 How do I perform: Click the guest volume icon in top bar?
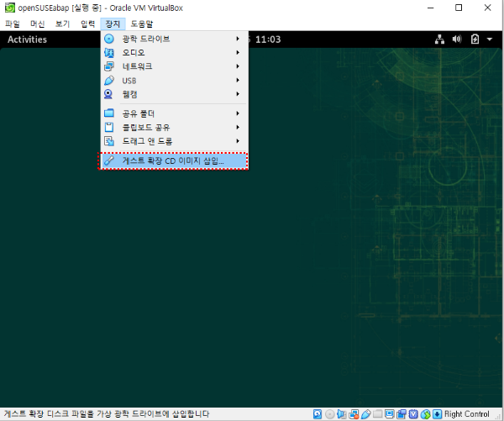tap(457, 39)
